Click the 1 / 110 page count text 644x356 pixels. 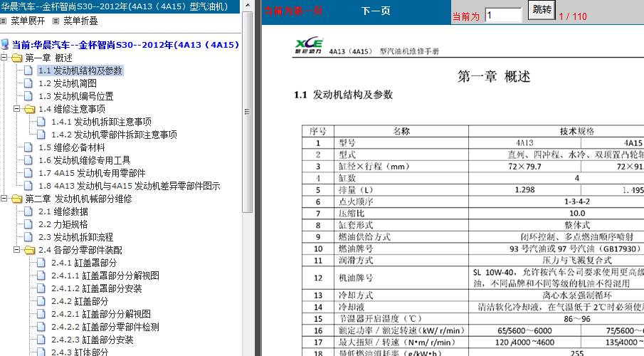tap(573, 16)
